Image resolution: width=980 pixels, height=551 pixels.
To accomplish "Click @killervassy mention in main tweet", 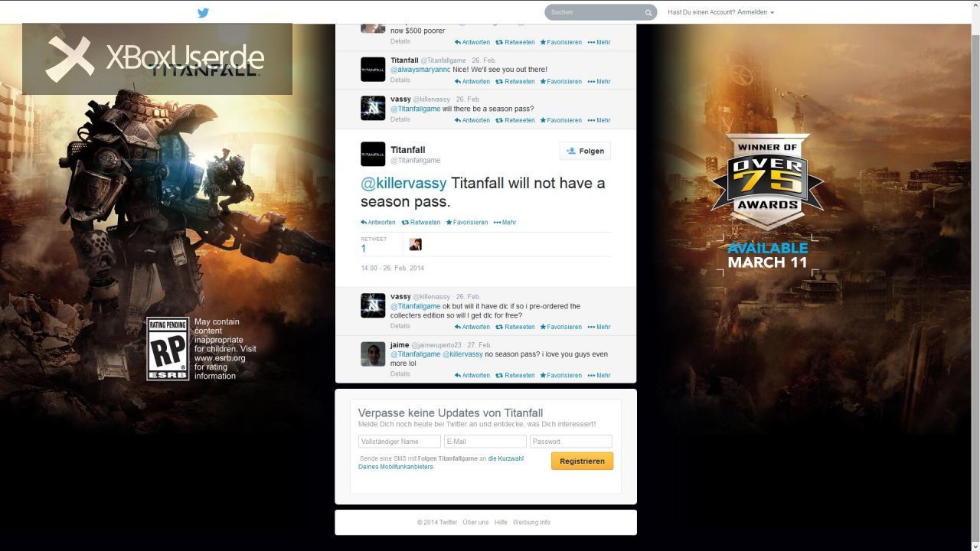I will point(403,183).
